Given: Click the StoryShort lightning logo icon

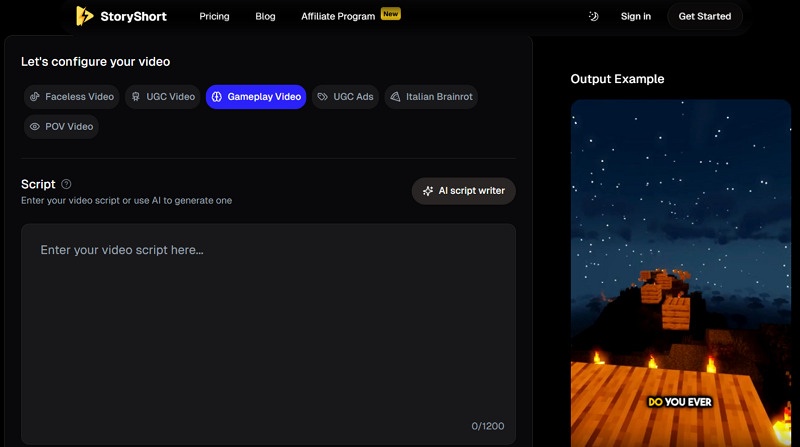Looking at the screenshot, I should pos(84,16).
